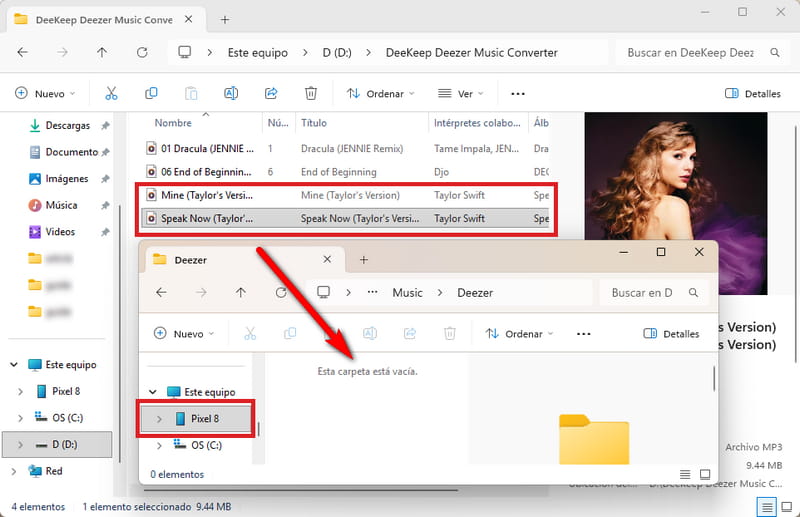Toggle the Detalles pane in the DeeKeep window

point(753,93)
